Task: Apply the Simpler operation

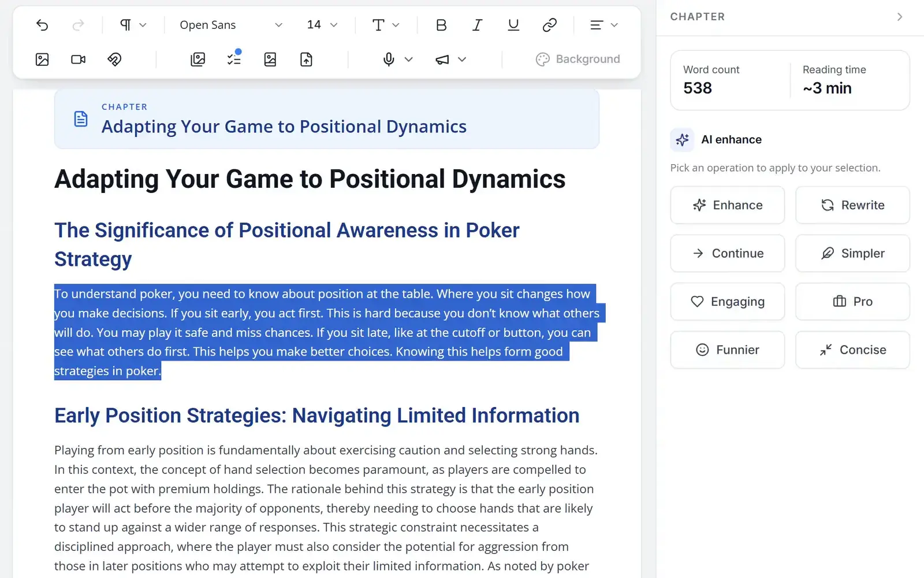Action: coord(852,253)
